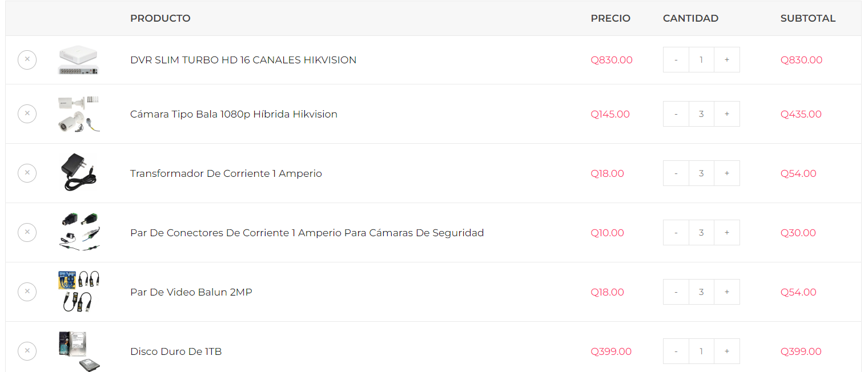Remove Par De Video Balun item
Screen dimensions: 868x372
[x=27, y=292]
